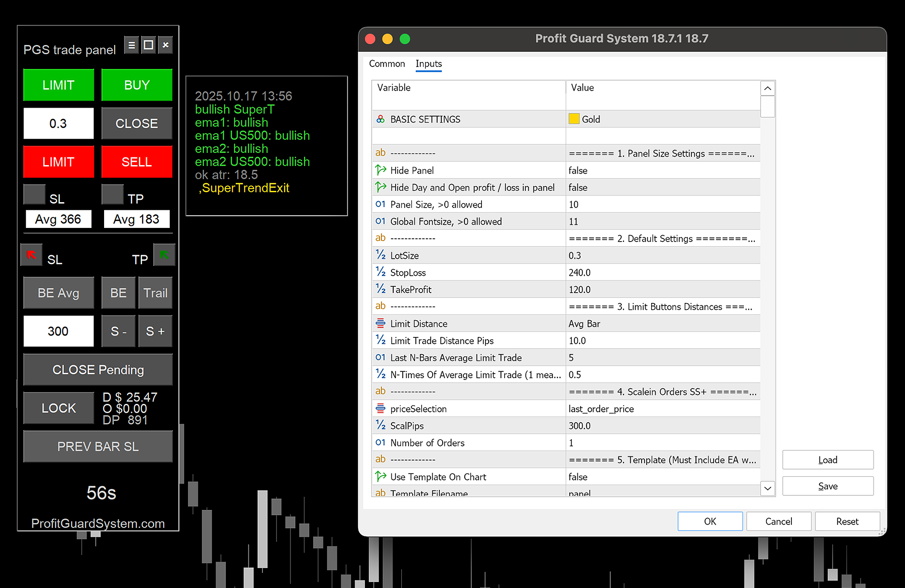905x588 pixels.
Task: Switch to the Common tab
Action: [387, 64]
